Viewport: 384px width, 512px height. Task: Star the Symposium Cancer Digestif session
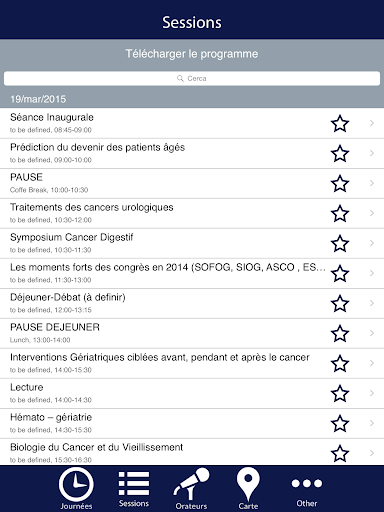pyautogui.click(x=340, y=243)
